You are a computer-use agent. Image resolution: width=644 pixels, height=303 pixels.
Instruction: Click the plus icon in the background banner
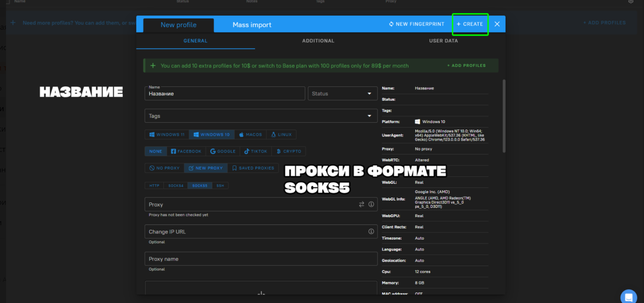[x=13, y=23]
